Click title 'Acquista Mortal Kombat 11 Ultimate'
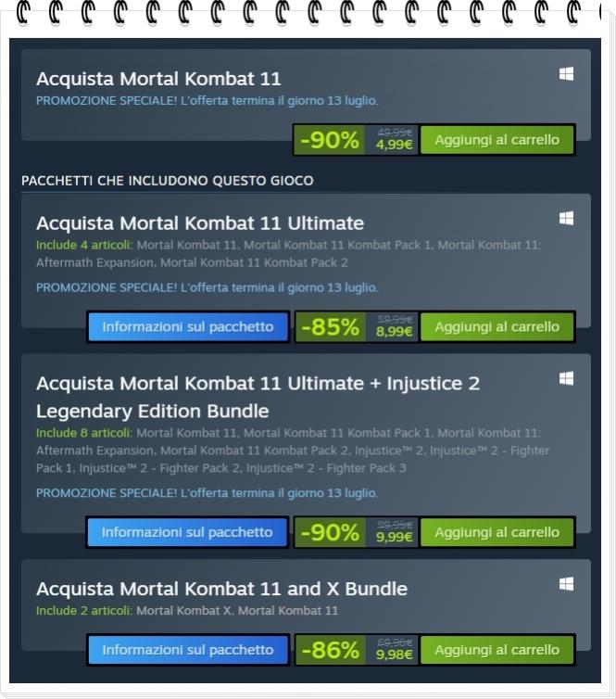The height and width of the screenshot is (699, 616). 200,222
